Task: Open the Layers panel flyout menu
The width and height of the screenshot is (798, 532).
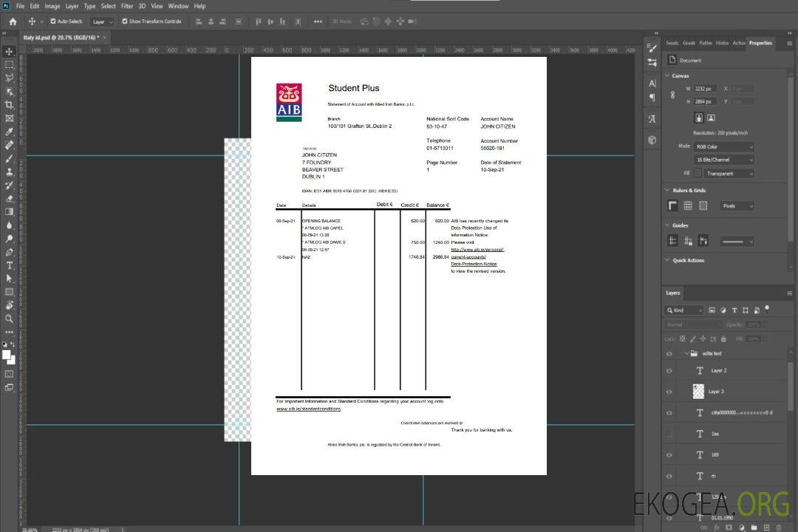Action: point(789,293)
